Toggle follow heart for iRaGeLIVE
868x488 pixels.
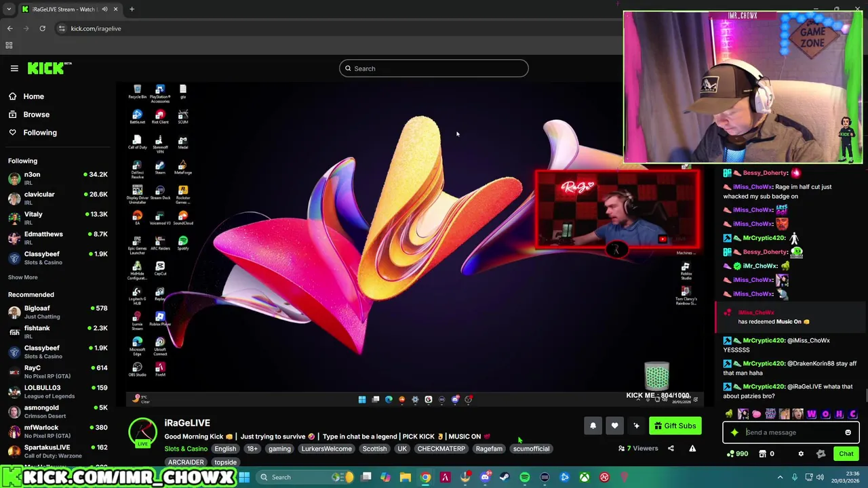click(x=614, y=426)
